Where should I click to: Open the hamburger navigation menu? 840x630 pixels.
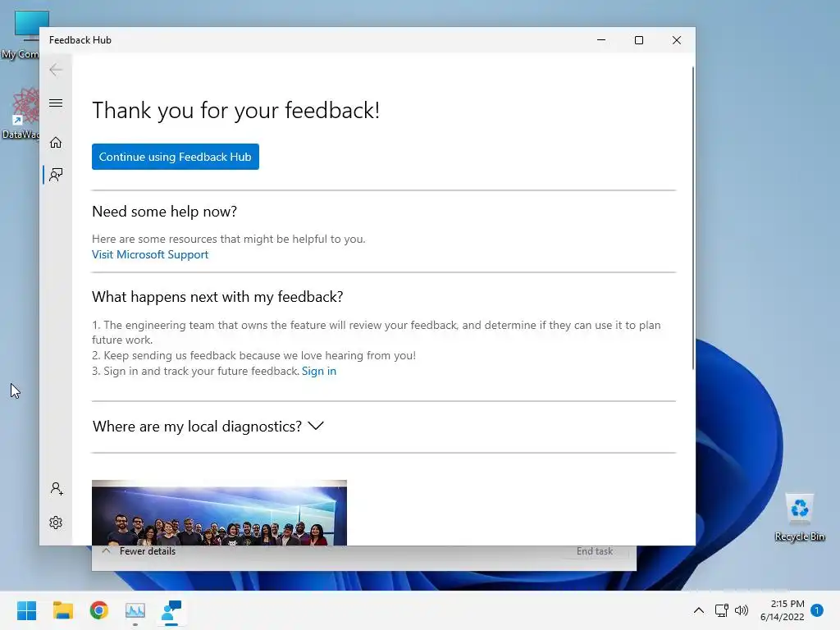pyautogui.click(x=56, y=103)
